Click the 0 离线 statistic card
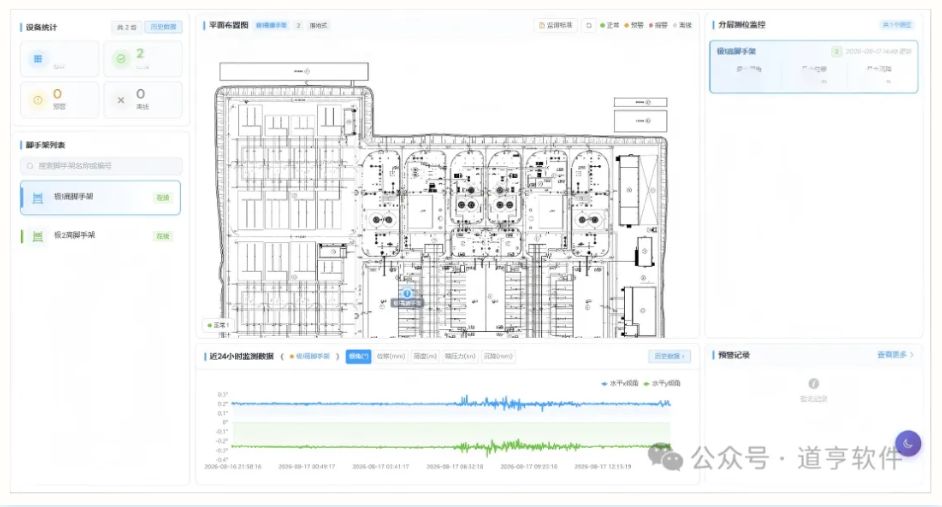This screenshot has height=507, width=942. (143, 100)
